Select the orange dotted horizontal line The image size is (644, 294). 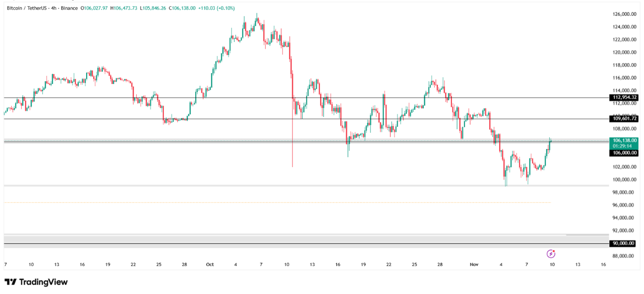270,202
